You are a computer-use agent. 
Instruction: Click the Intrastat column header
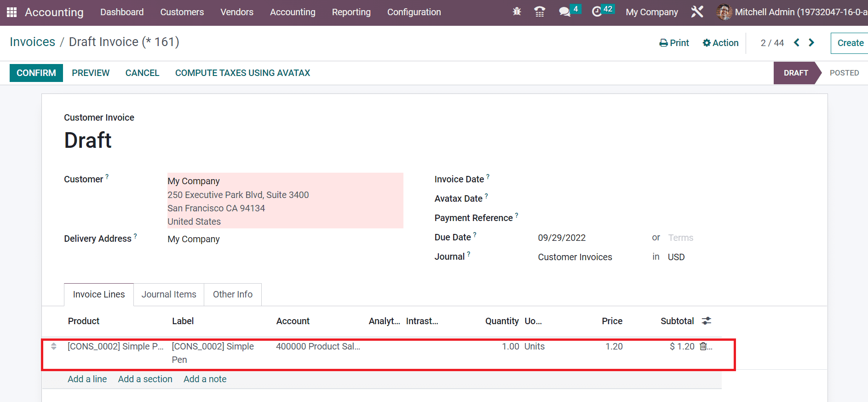(x=422, y=321)
